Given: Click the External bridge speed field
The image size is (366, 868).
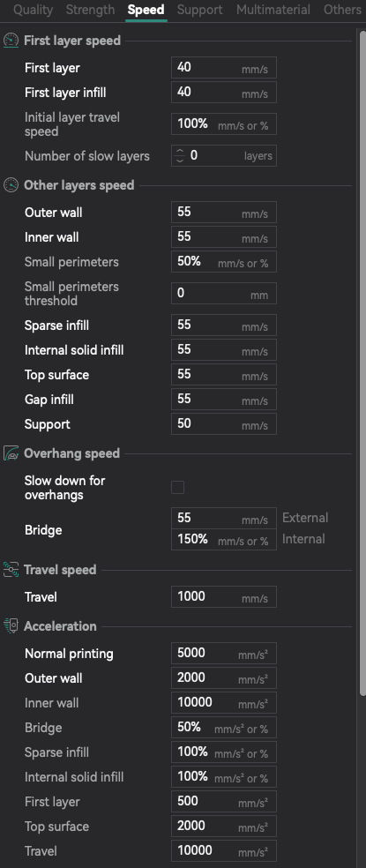Looking at the screenshot, I should [224, 518].
